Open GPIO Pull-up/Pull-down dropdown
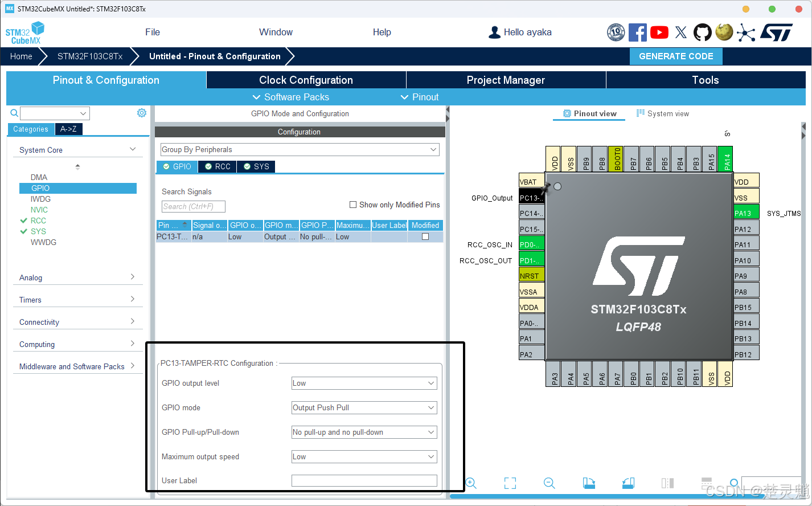The width and height of the screenshot is (812, 506). point(364,432)
